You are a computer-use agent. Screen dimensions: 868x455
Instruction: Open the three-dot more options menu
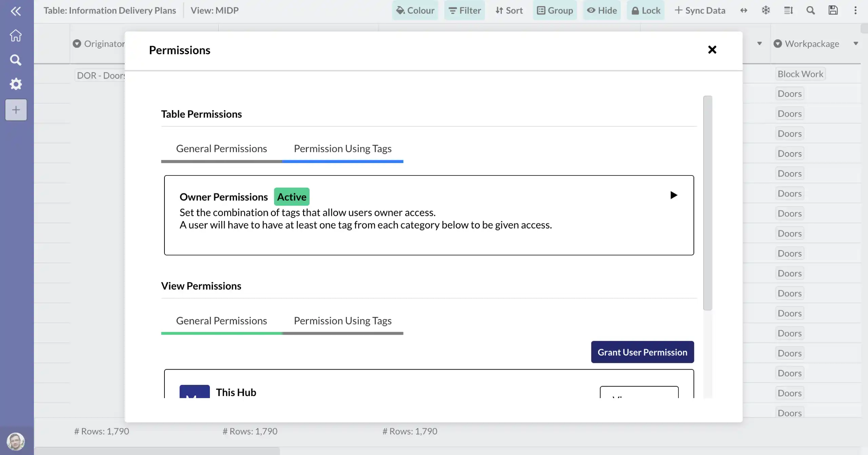(x=855, y=10)
